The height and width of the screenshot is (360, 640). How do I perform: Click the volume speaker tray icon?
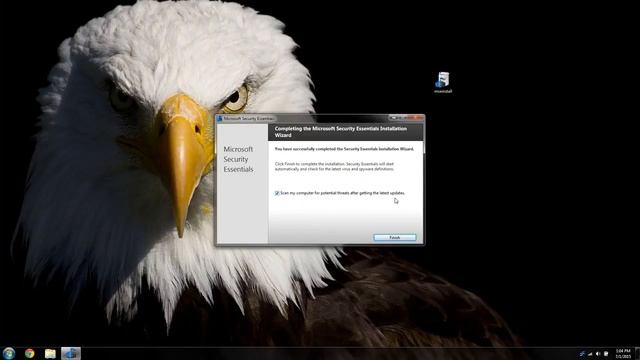coord(598,354)
